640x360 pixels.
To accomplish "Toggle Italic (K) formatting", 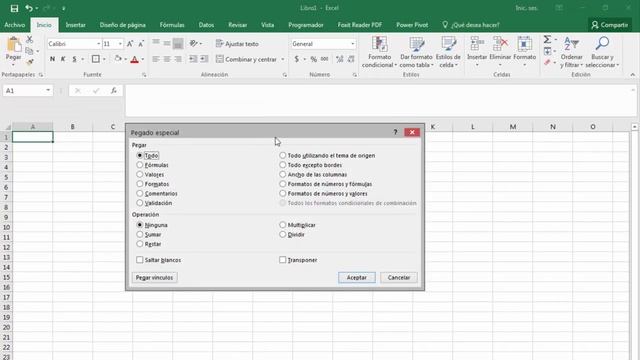I will point(63,59).
